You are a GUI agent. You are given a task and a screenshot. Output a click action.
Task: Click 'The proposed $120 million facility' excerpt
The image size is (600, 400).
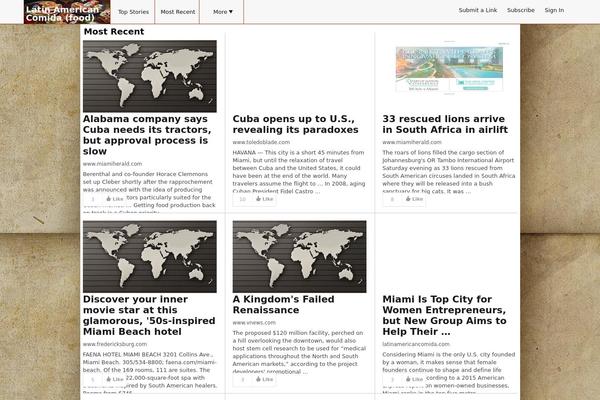click(299, 352)
